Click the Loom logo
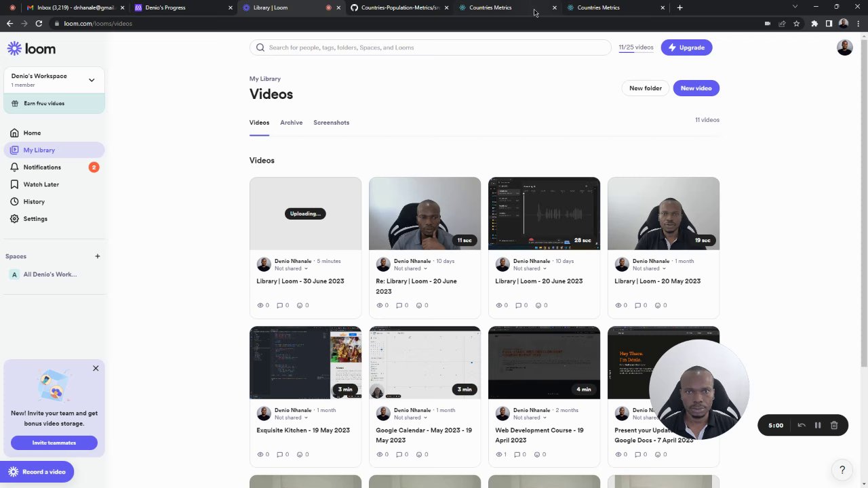Image resolution: width=868 pixels, height=488 pixels. coord(31,49)
